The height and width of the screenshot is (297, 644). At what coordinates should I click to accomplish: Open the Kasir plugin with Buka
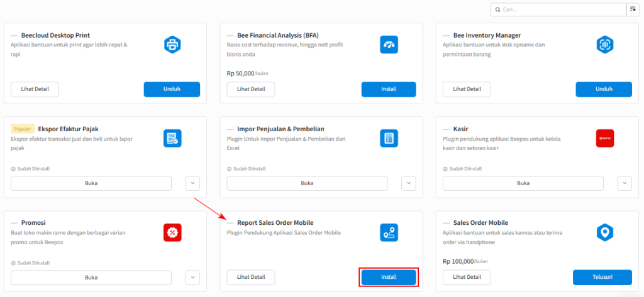(523, 183)
